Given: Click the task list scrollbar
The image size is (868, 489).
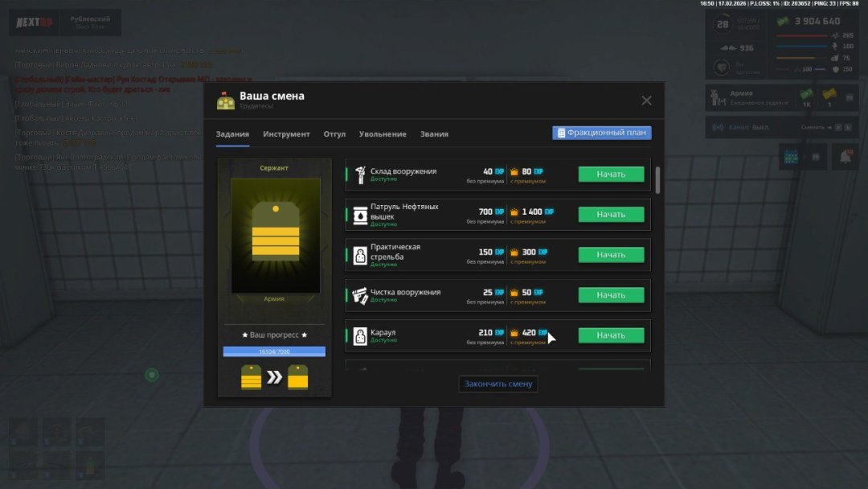Looking at the screenshot, I should [x=658, y=180].
